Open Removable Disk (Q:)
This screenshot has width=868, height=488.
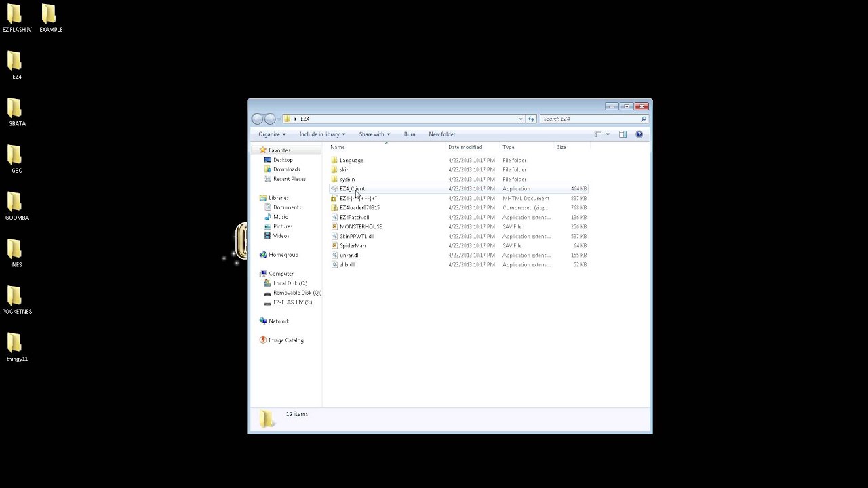click(297, 293)
